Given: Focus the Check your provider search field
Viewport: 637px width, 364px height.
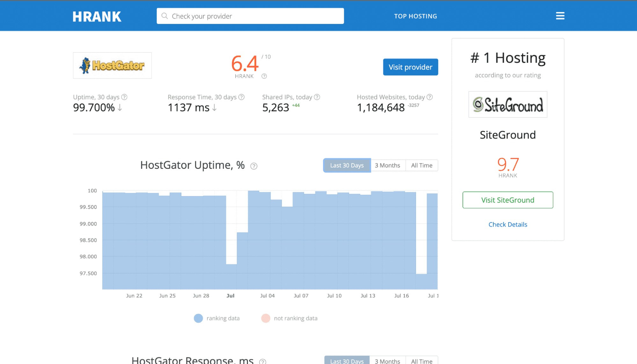Looking at the screenshot, I should 250,16.
